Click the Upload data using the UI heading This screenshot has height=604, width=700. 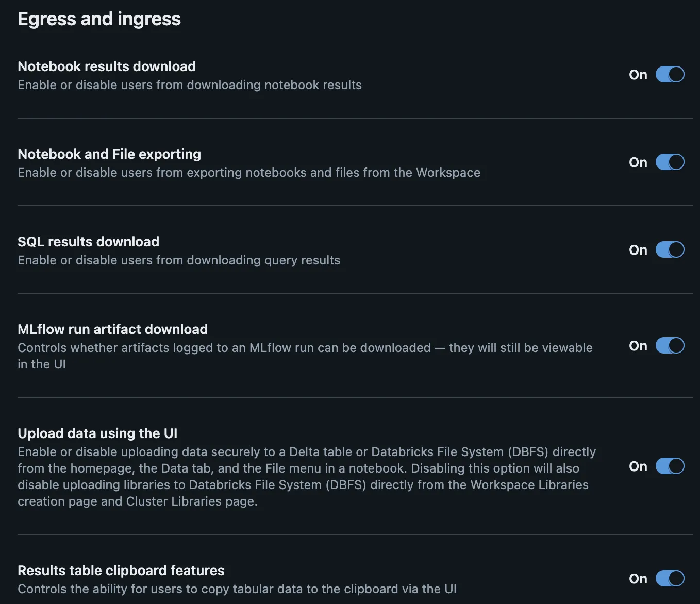pos(97,433)
